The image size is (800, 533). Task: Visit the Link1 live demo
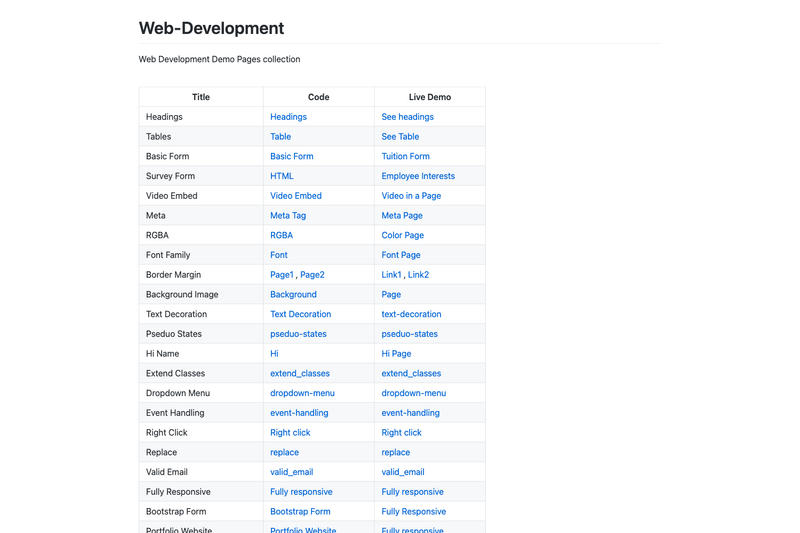[x=391, y=274]
